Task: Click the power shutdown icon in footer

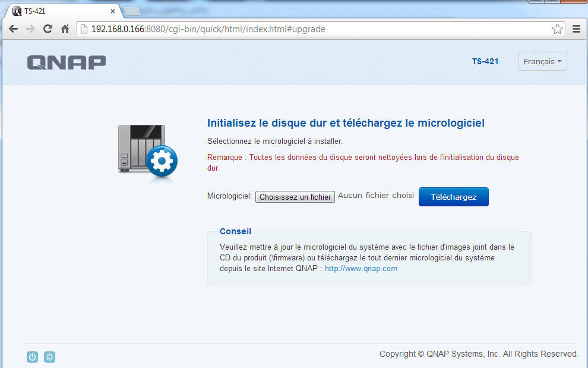Action: coord(33,357)
